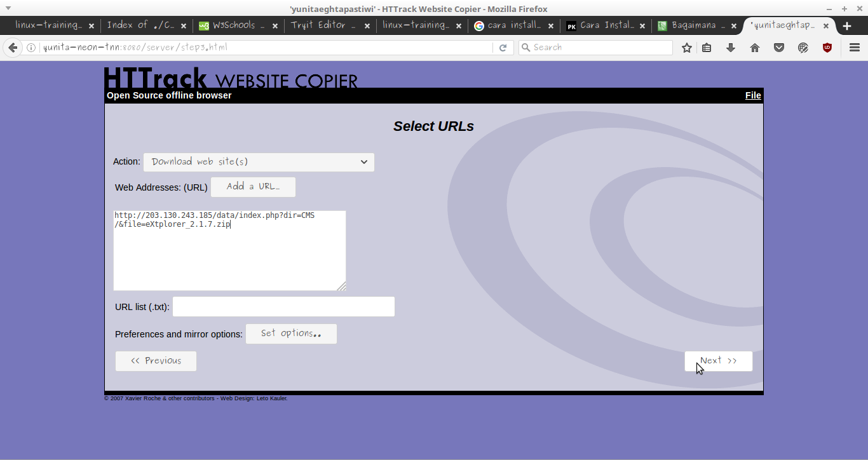The image size is (868, 460).
Task: Open the Firefox hamburger menu
Action: point(854,48)
